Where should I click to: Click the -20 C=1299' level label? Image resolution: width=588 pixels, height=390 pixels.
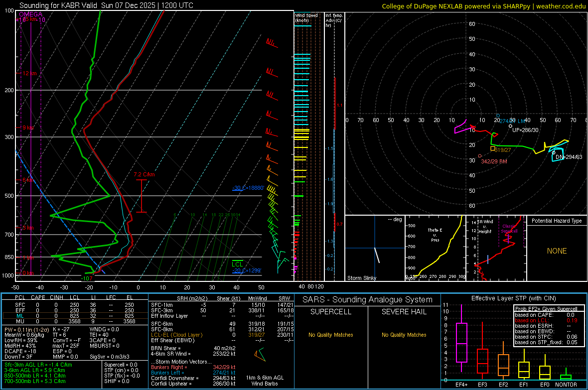(x=246, y=270)
